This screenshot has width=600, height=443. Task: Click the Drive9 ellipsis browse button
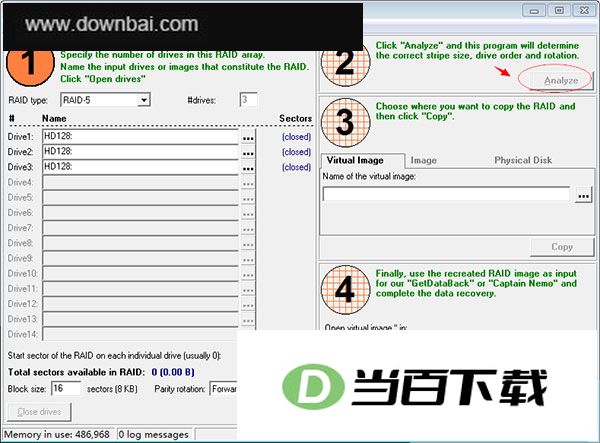pos(248,259)
